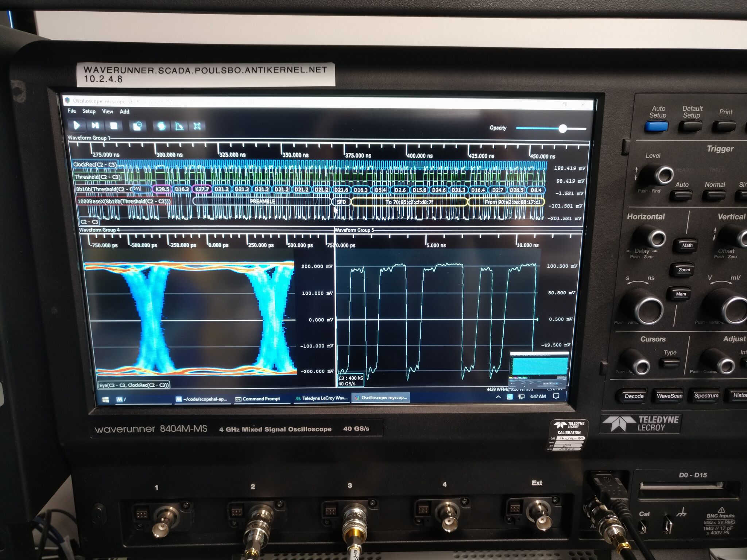Click the clear sweeps toolbar icon
The height and width of the screenshot is (560, 747).
[x=179, y=126]
